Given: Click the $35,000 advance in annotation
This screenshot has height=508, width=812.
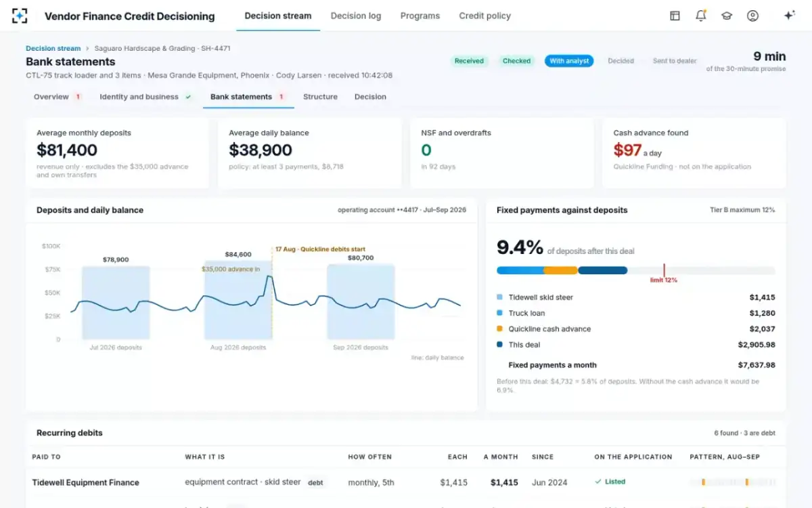Looking at the screenshot, I should [x=231, y=269].
